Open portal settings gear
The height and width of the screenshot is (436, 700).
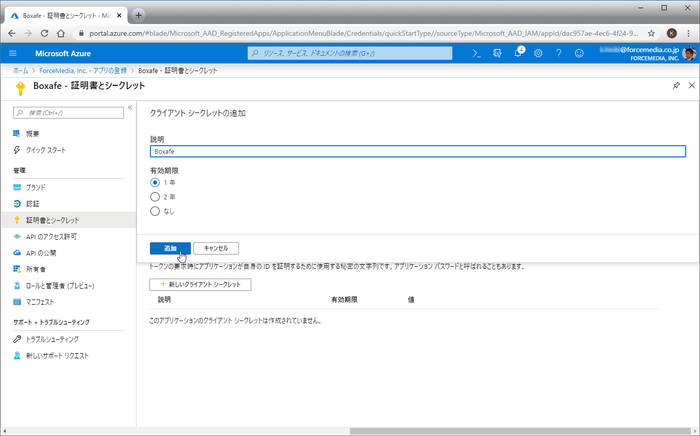click(x=538, y=54)
